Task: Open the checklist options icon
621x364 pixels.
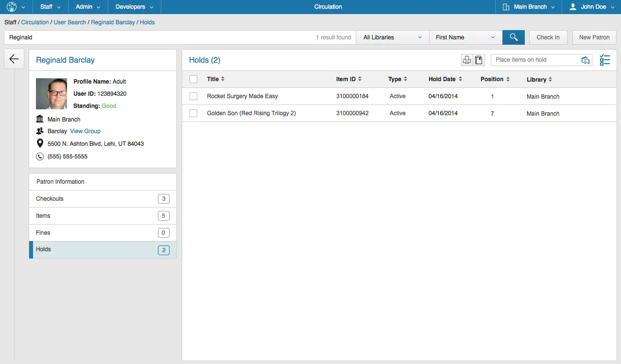Action: click(604, 60)
